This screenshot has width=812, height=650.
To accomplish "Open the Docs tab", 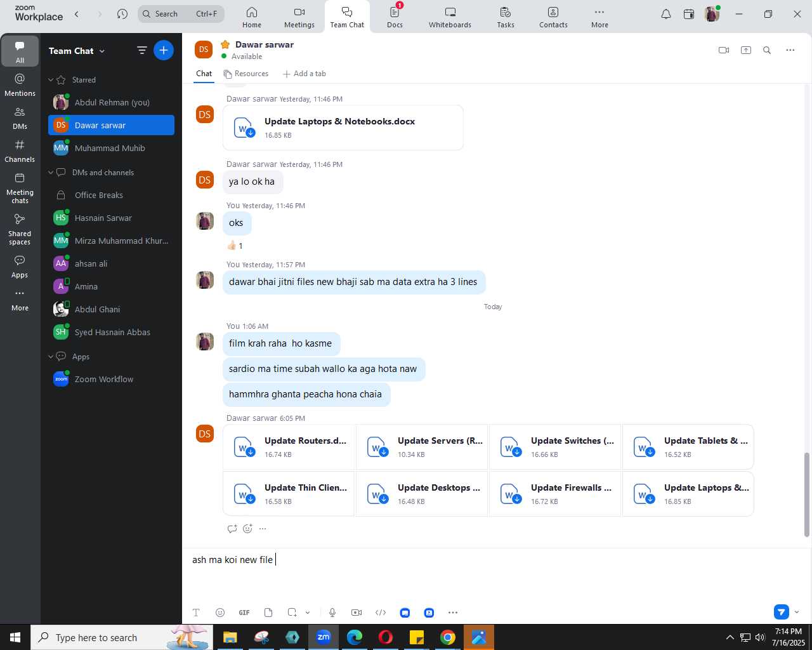I will 395,17.
